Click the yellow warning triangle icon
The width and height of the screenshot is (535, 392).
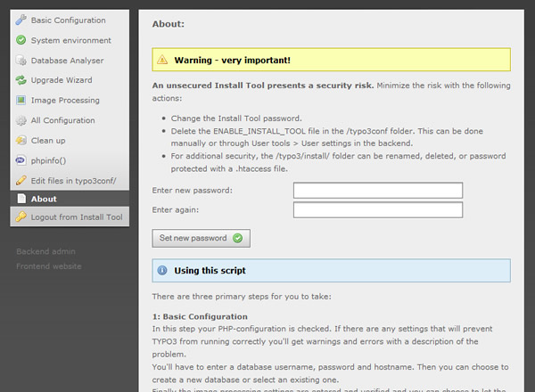click(x=162, y=60)
